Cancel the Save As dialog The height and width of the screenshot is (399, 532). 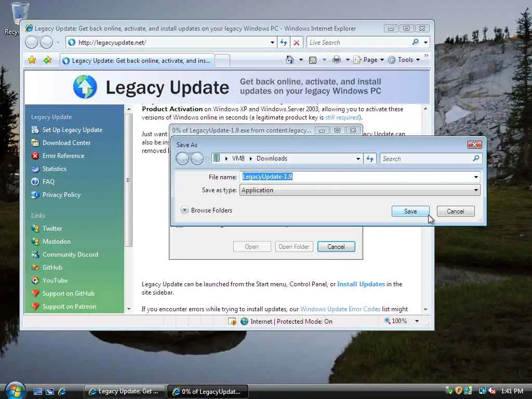(455, 211)
